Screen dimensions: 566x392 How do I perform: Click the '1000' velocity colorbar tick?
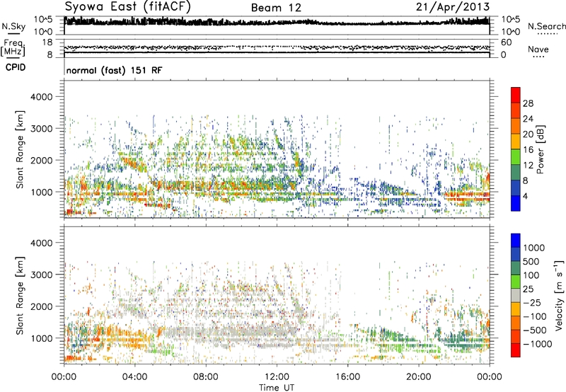click(x=533, y=248)
